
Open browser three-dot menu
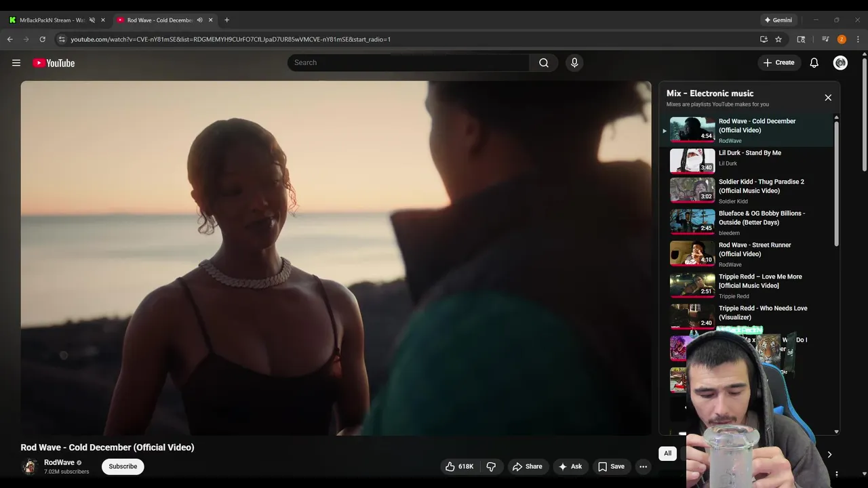(858, 39)
